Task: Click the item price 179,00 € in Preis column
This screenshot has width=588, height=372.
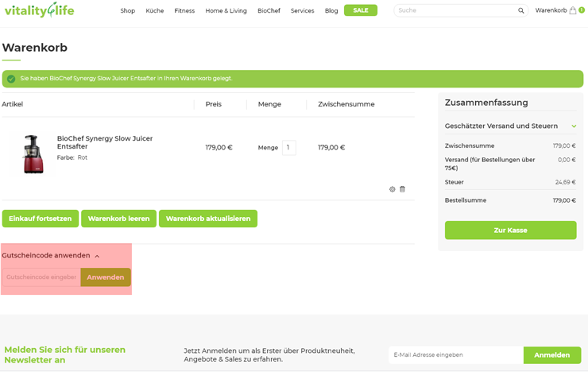Action: coord(219,148)
